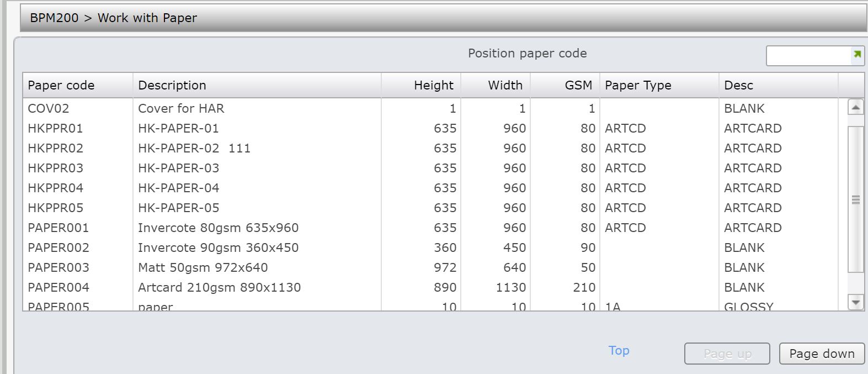Click the green arrow icon beside position field
The height and width of the screenshot is (374, 868).
click(x=857, y=55)
